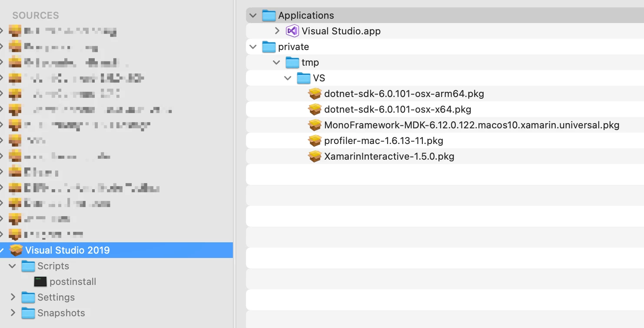Click the Scripts folder icon
Screen dimensions: 644x328
pyautogui.click(x=28, y=266)
